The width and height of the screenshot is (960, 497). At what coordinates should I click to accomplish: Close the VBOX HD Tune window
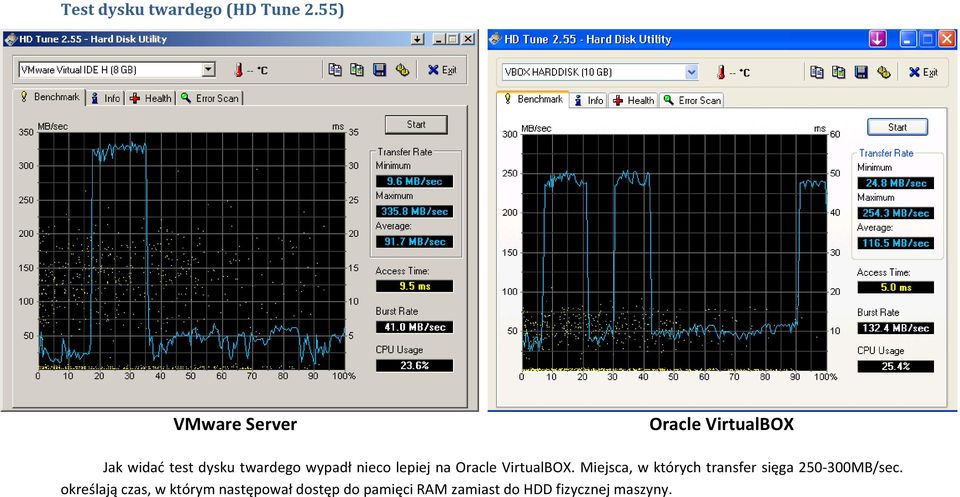[x=947, y=39]
